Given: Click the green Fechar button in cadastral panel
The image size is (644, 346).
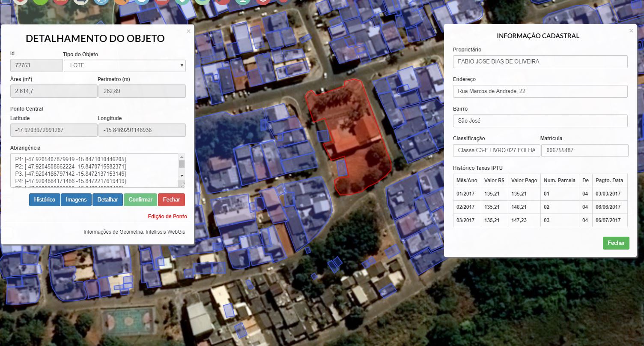Looking at the screenshot, I should click(x=616, y=243).
